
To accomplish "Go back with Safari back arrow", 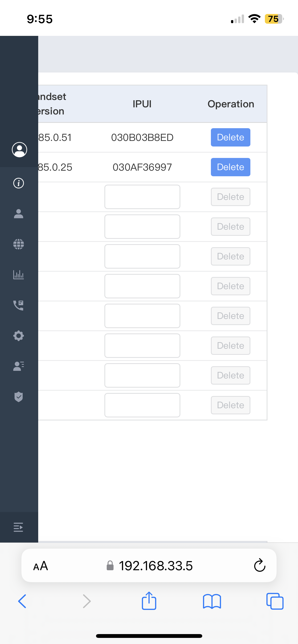I will [x=22, y=601].
